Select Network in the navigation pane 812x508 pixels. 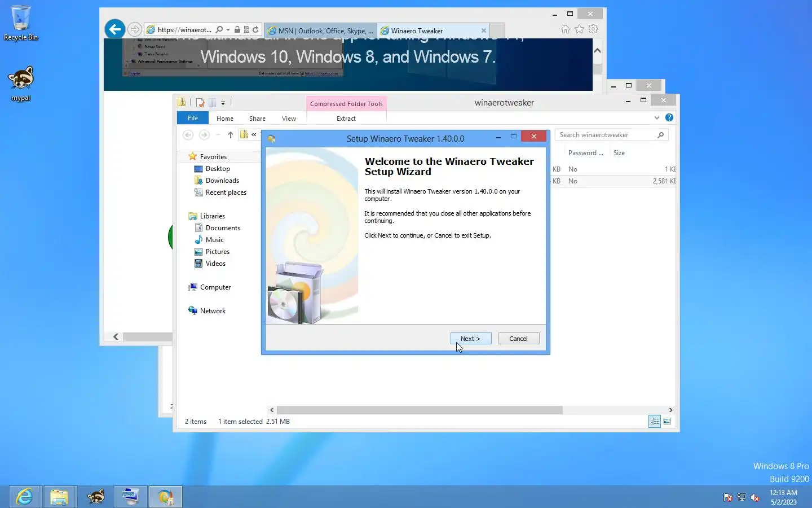213,311
